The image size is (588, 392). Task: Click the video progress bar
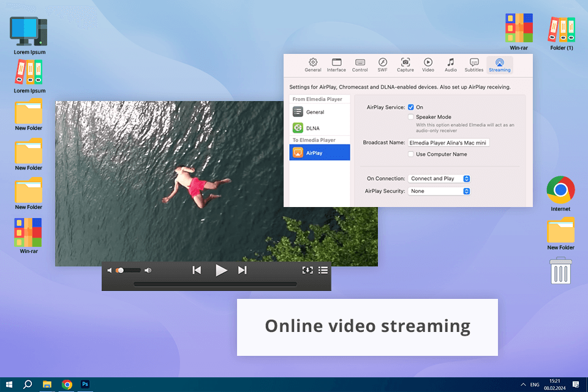click(x=215, y=284)
